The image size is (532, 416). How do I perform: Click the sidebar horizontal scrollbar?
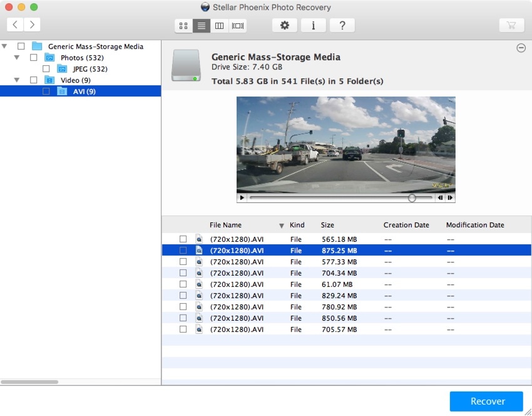pyautogui.click(x=29, y=382)
